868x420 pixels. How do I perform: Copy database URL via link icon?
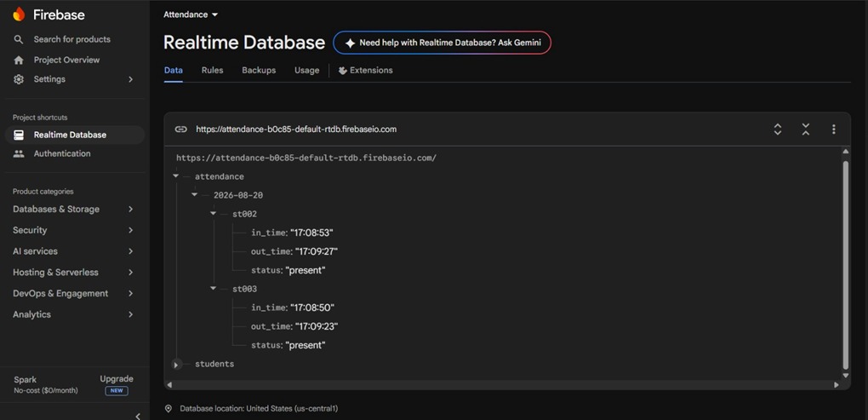(x=181, y=129)
